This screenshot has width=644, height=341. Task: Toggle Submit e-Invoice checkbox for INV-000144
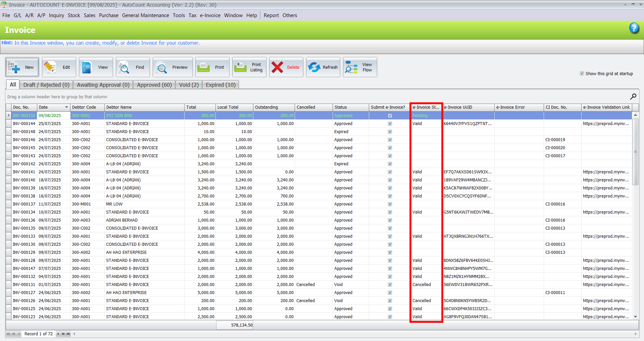(390, 124)
